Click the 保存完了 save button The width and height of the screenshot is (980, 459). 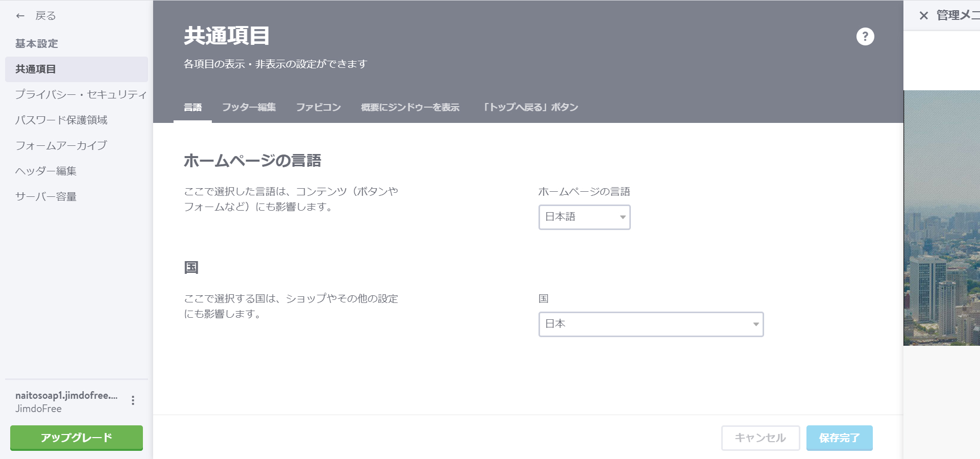tap(839, 438)
